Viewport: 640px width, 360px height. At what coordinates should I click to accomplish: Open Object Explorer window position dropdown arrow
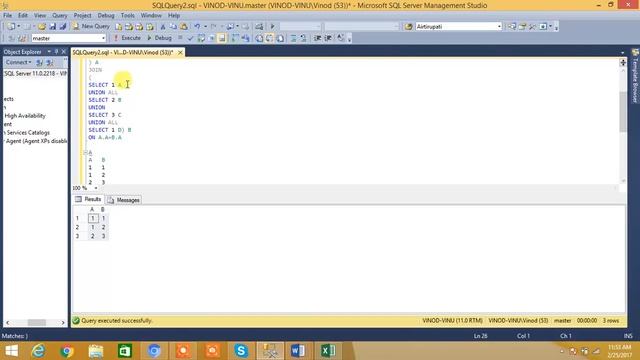pyautogui.click(x=49, y=52)
